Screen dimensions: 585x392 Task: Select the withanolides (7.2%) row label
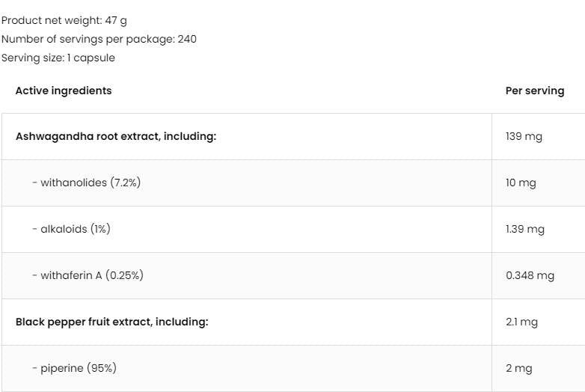[86, 183]
